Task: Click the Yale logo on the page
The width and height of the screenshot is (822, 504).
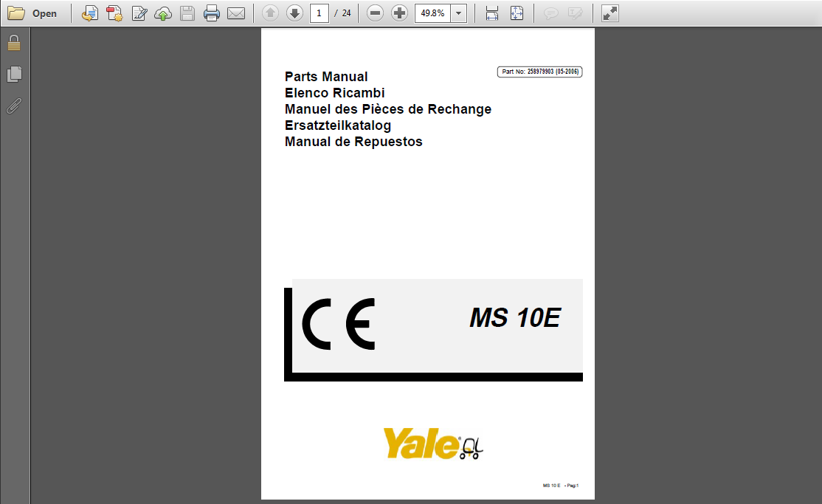Action: point(433,443)
